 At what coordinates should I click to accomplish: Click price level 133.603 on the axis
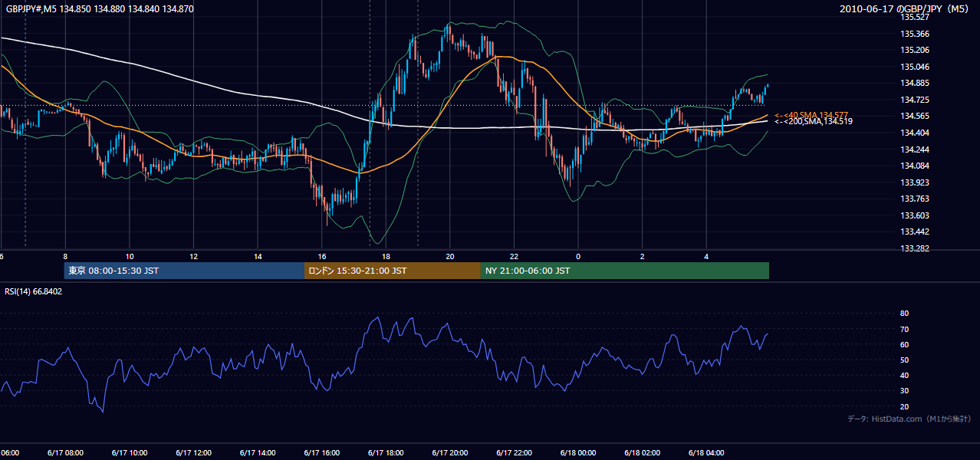pos(914,215)
